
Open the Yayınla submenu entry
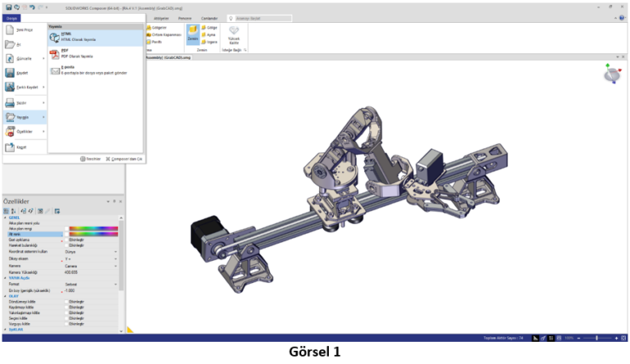22,117
